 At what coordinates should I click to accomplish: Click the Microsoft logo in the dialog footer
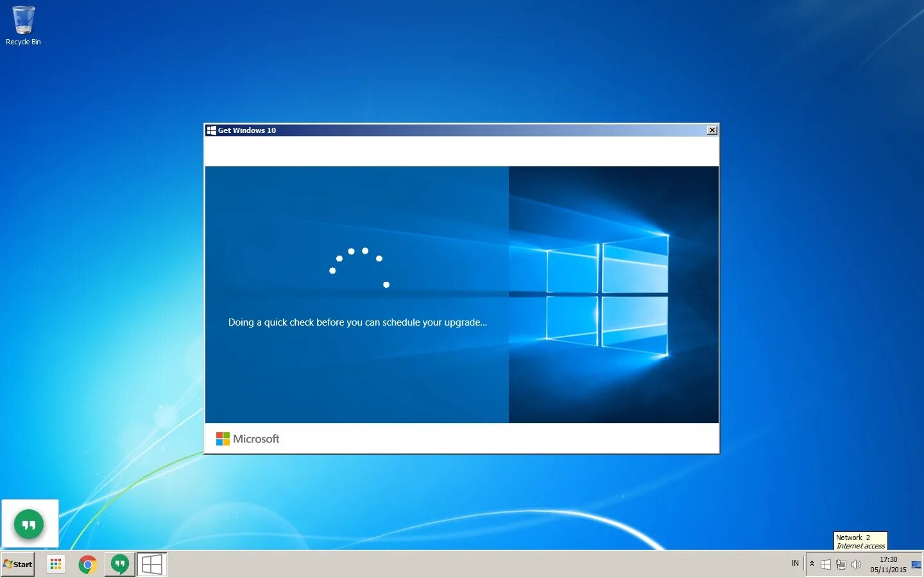[x=248, y=439]
